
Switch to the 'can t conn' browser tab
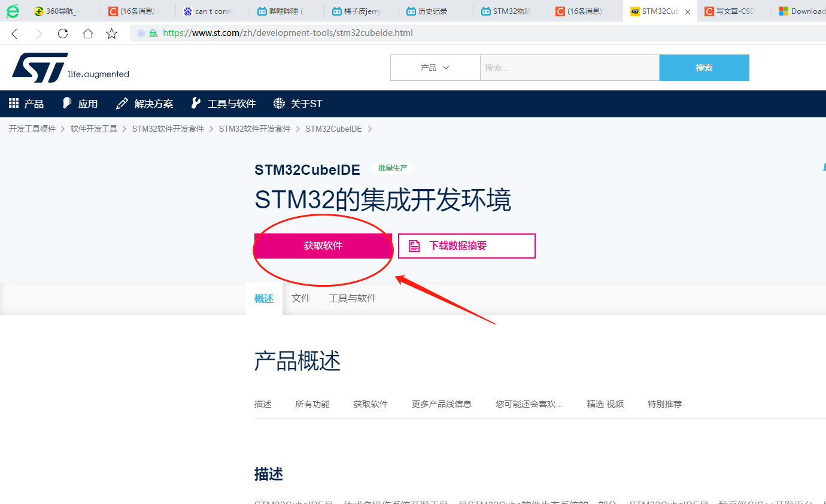coord(212,11)
